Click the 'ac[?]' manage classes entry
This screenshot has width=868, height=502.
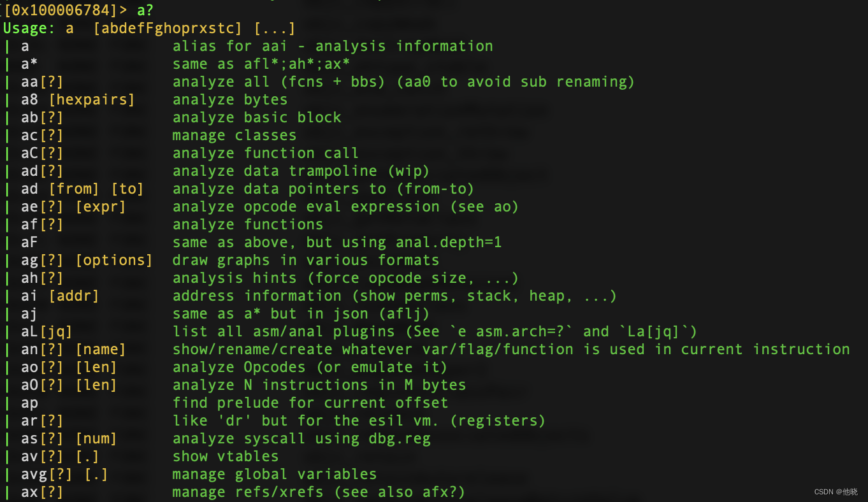point(42,136)
